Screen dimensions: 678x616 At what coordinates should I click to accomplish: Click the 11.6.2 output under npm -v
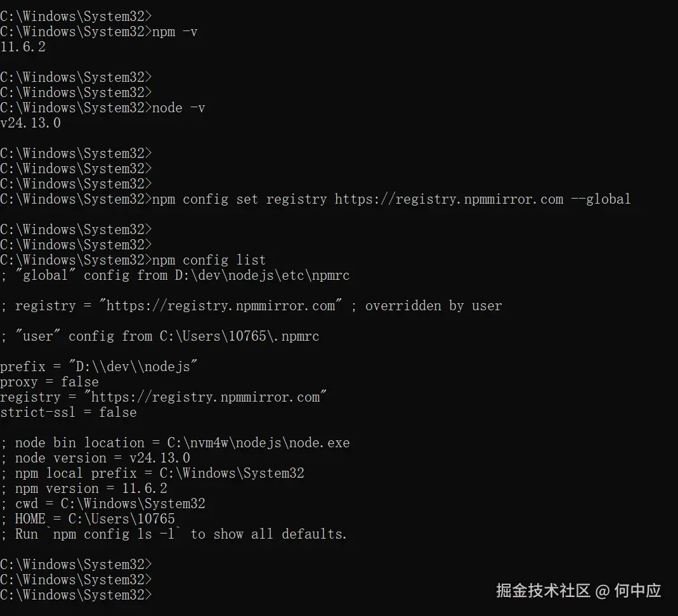coord(23,47)
